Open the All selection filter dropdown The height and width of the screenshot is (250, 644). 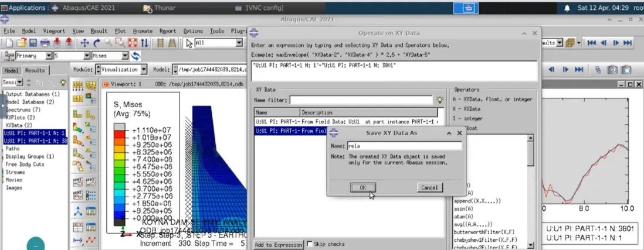pos(239,43)
